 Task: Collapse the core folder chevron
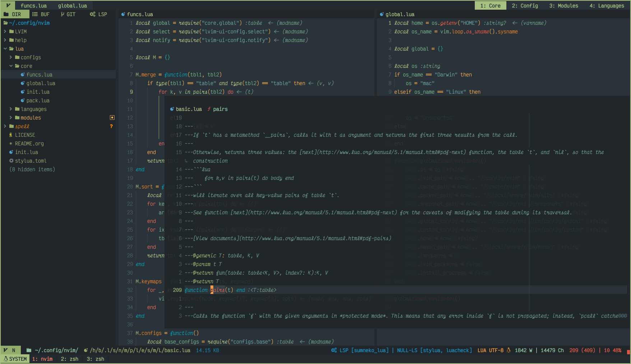click(x=11, y=66)
